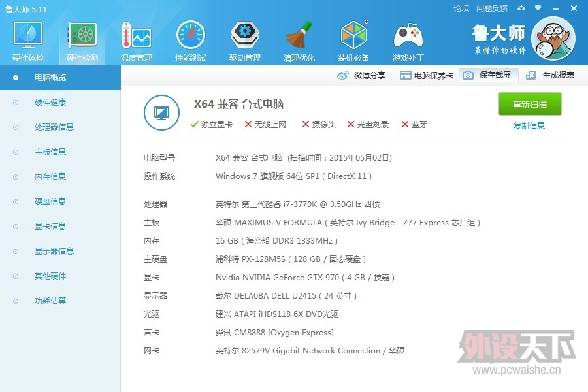Click the Weibo share icon

[x=343, y=75]
